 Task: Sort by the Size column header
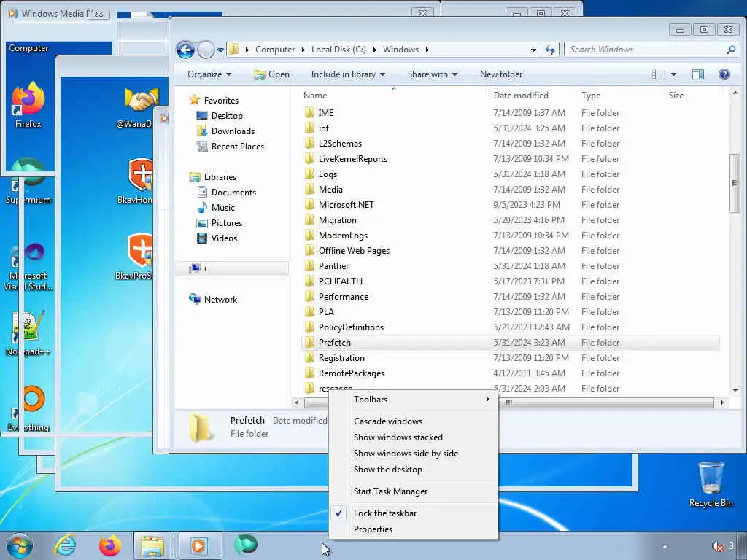coord(676,96)
